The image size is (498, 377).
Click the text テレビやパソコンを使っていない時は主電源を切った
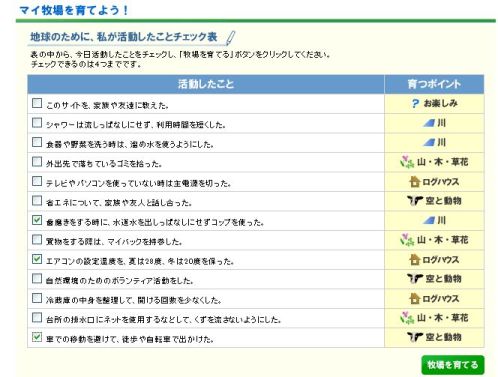tap(138, 183)
